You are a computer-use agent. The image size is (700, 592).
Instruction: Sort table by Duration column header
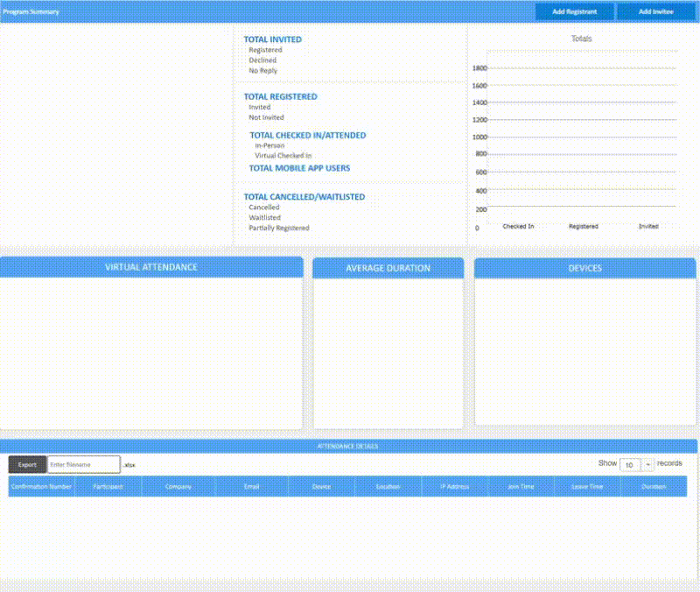pos(654,486)
